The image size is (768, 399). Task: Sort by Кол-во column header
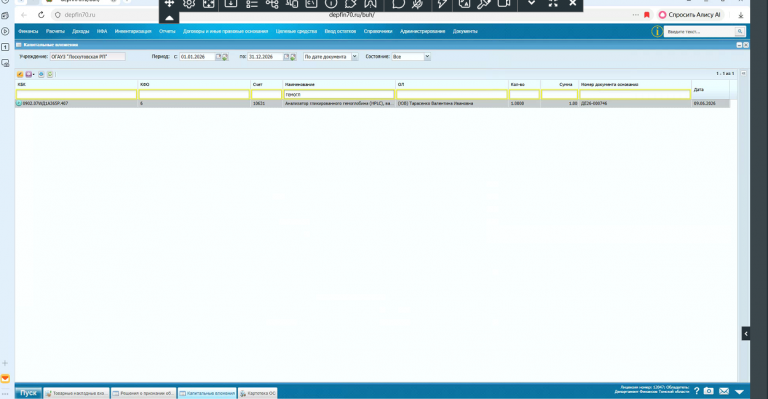click(524, 84)
